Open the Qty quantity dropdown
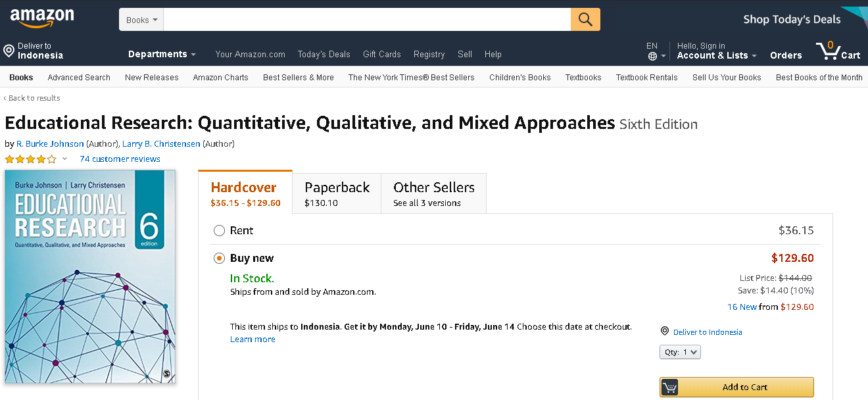 pos(680,352)
